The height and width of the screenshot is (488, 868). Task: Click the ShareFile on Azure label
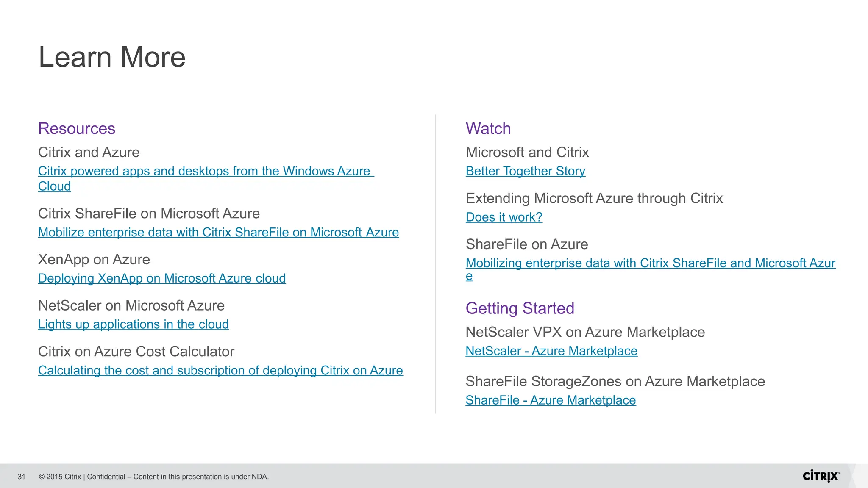tap(527, 244)
